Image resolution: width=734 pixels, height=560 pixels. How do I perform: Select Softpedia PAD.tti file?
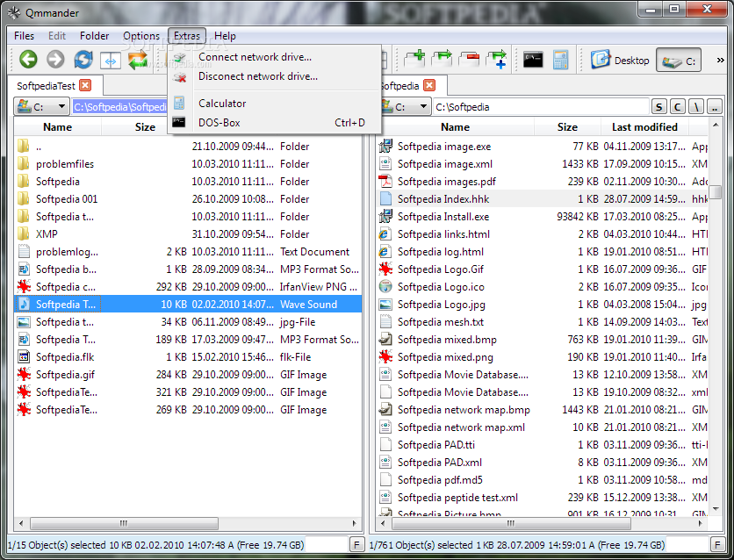point(436,445)
